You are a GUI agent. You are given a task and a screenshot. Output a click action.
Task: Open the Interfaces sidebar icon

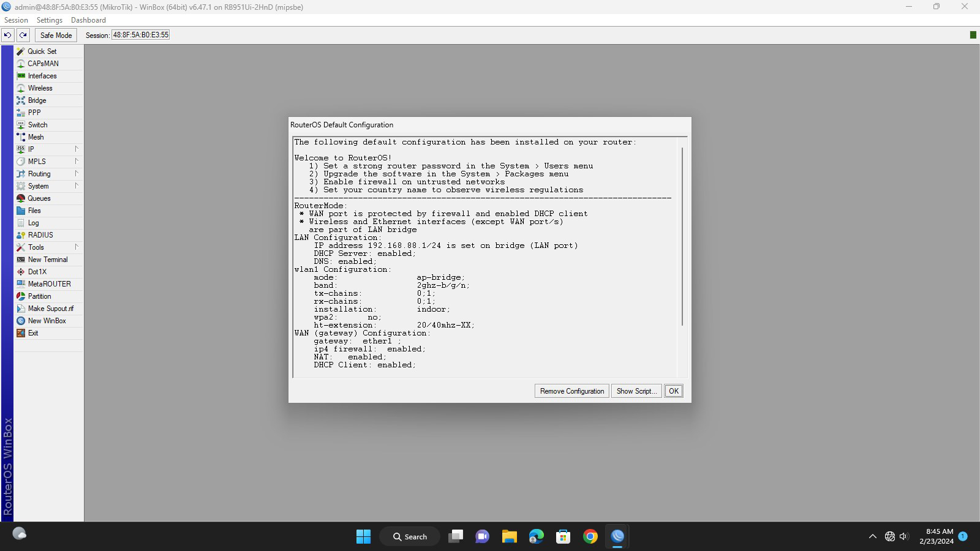click(21, 76)
